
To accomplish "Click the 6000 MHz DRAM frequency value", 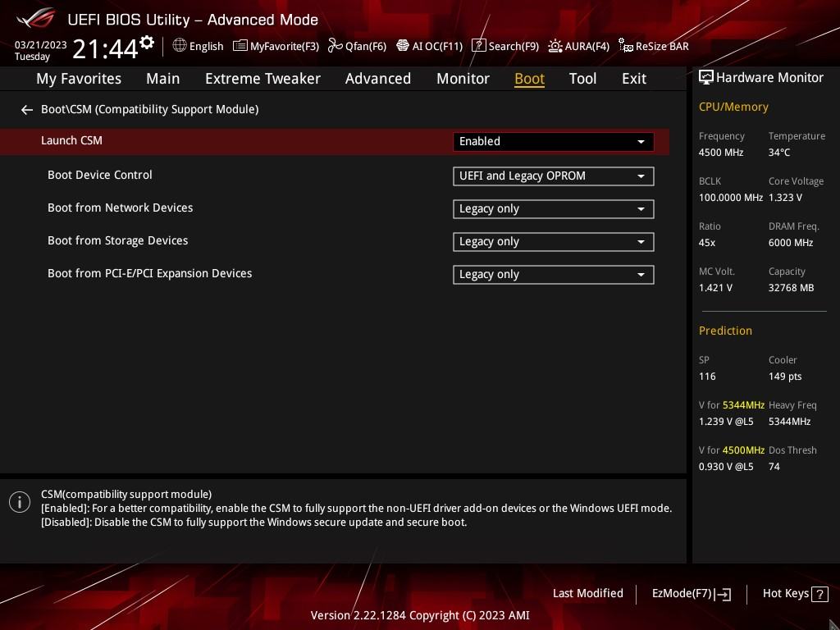I will [791, 243].
